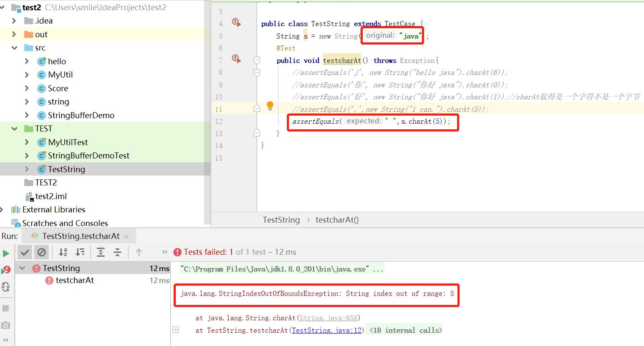
Task: Click fold marker at line 13
Action: point(257,133)
